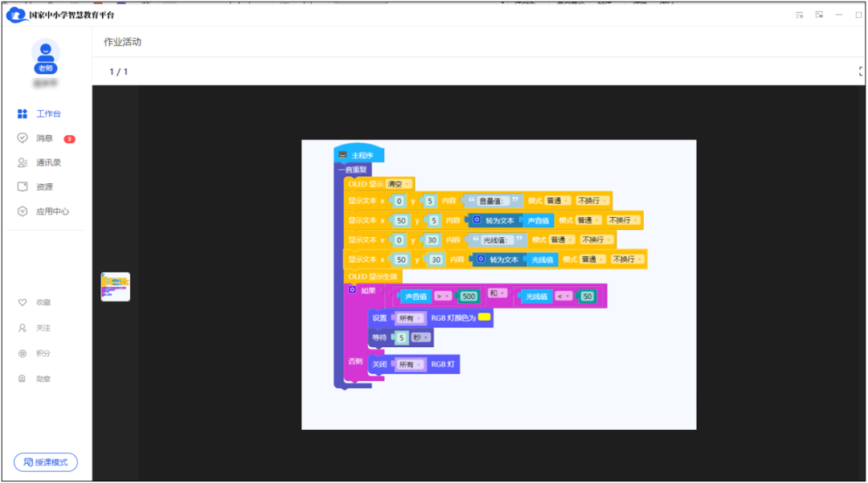This screenshot has width=868, height=483.
Task: Click the Points (积分) icon
Action: (23, 354)
